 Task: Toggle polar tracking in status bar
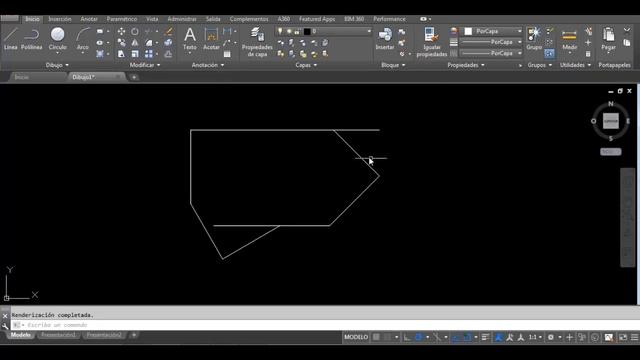(418, 337)
